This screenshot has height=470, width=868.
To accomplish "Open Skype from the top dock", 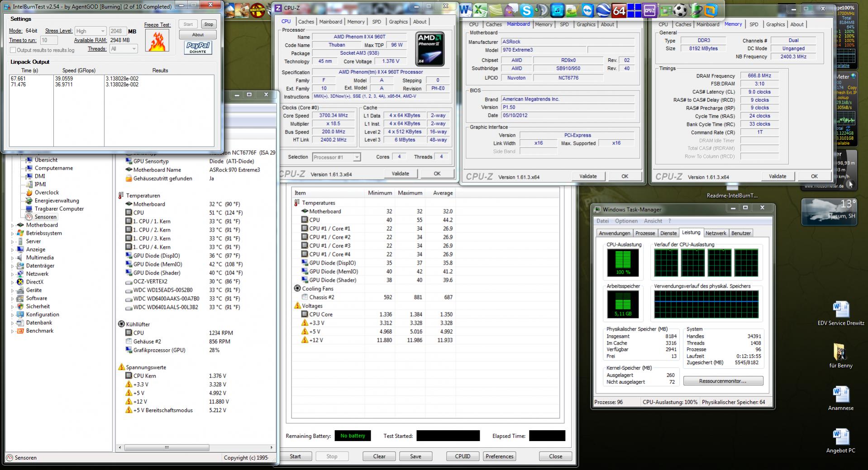I will coord(526,10).
